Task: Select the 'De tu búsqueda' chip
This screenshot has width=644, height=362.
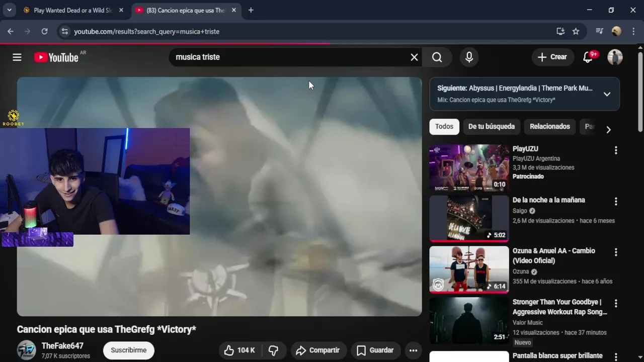Action: tap(492, 127)
